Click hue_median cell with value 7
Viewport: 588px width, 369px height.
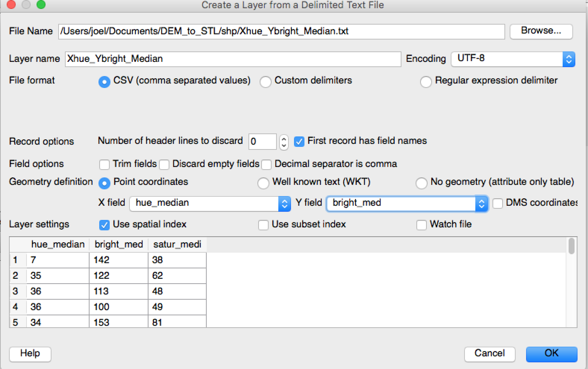tap(58, 260)
